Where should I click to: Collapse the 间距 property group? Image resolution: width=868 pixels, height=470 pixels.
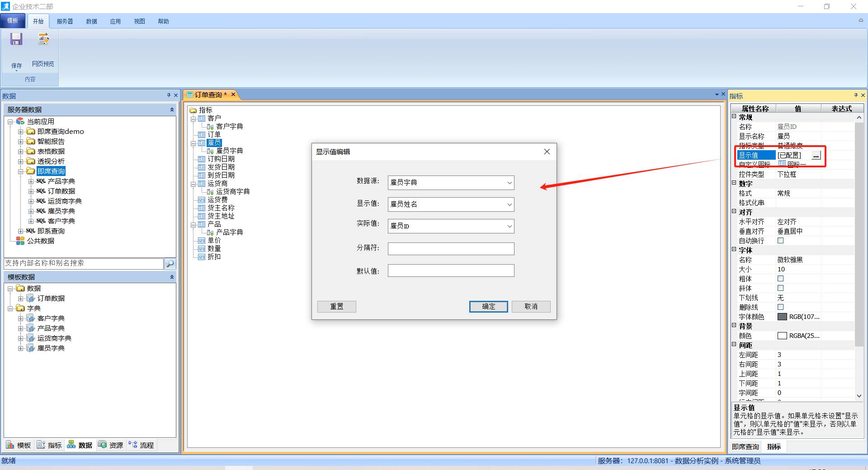click(734, 344)
